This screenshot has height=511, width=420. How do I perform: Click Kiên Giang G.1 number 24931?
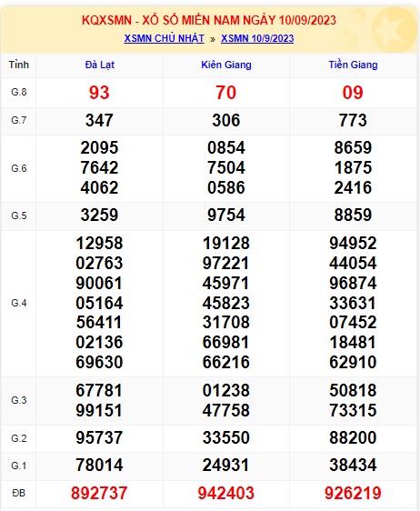click(225, 465)
